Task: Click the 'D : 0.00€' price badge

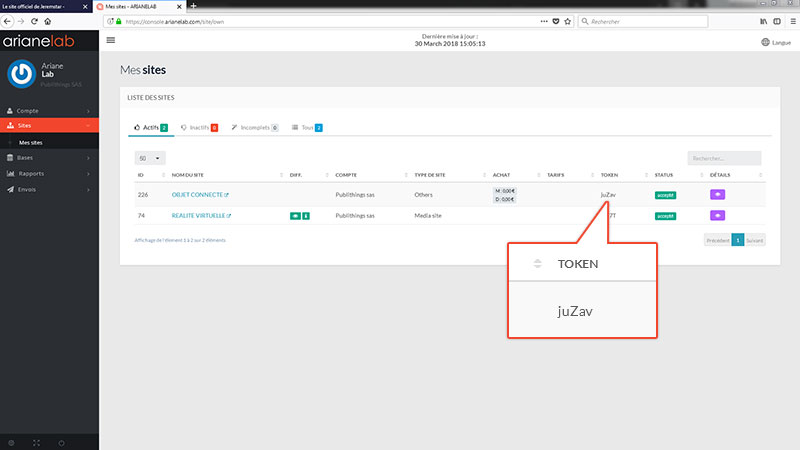Action: tap(505, 199)
